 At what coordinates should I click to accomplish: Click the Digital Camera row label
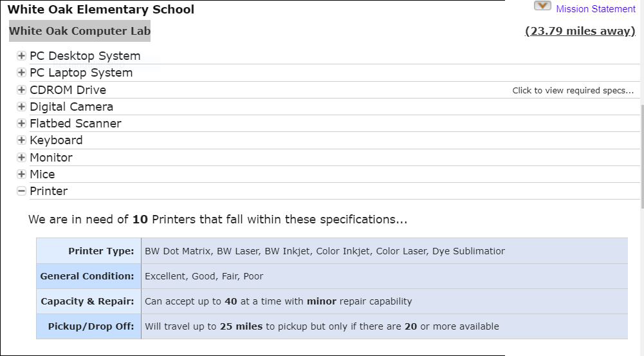71,106
